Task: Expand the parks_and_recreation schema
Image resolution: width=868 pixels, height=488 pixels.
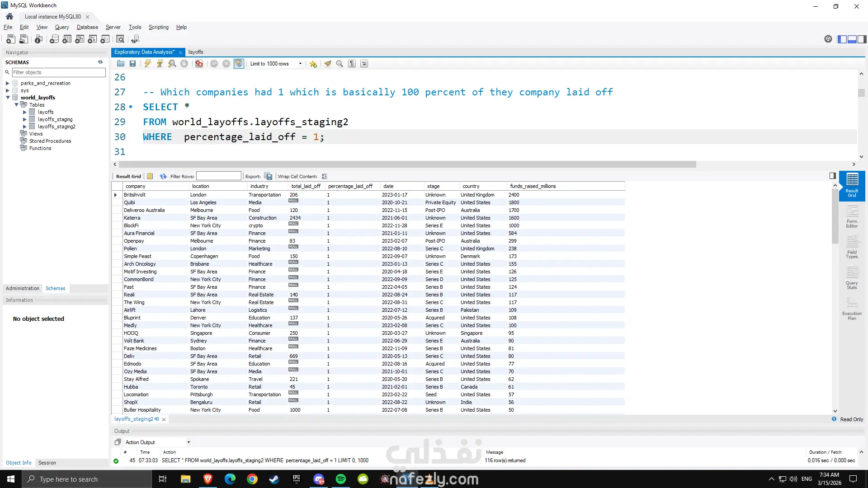Action: pos(7,83)
